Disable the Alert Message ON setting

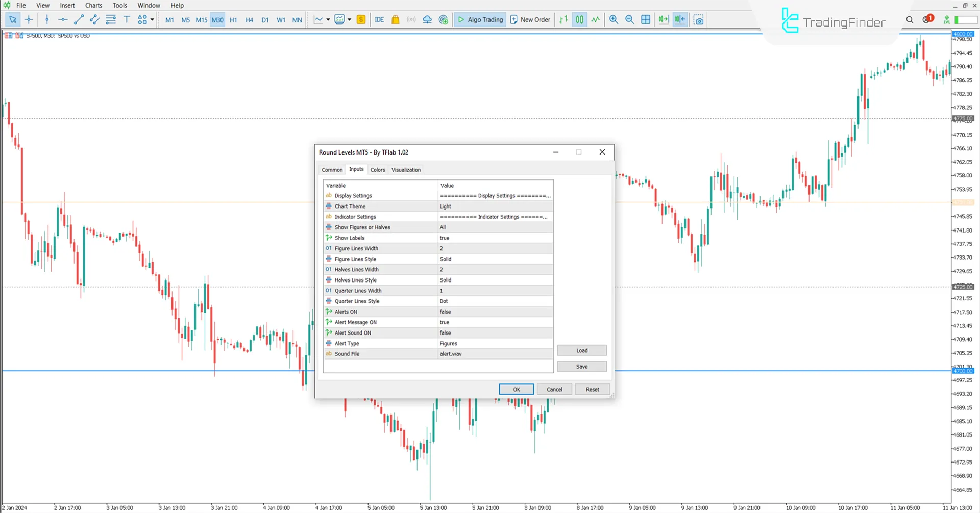click(x=495, y=322)
